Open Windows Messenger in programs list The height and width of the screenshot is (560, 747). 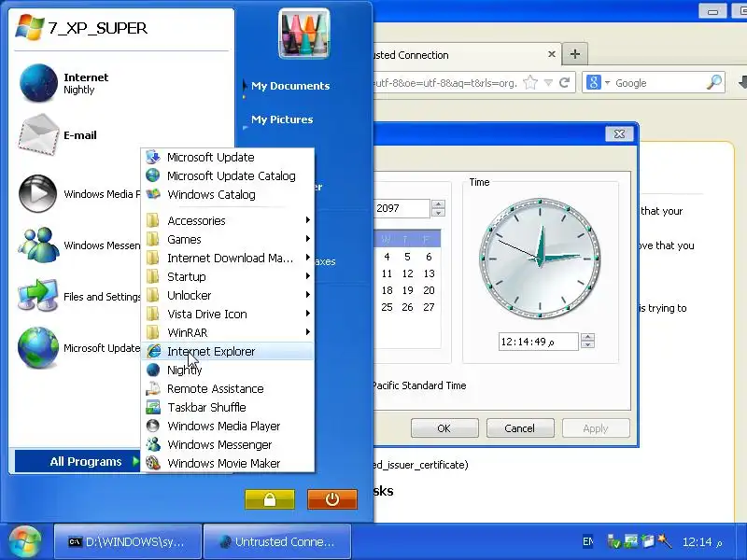[x=228, y=444]
